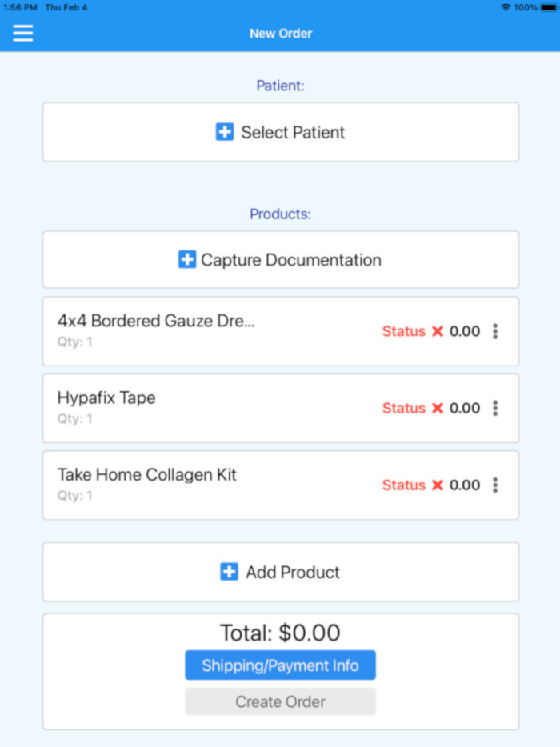Screen dimensions: 560x747
Task: Open the kebab menu for Hypafix Tape
Action: [x=495, y=408]
